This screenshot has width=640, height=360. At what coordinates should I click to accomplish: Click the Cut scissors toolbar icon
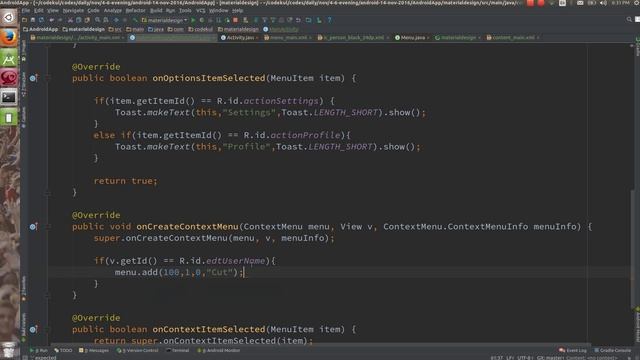pos(71,20)
